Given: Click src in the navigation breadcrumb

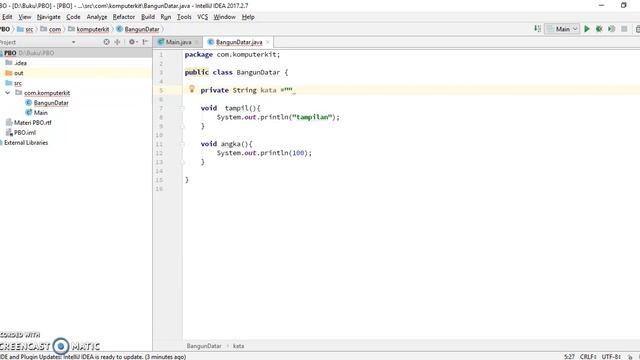Looking at the screenshot, I should [25, 29].
